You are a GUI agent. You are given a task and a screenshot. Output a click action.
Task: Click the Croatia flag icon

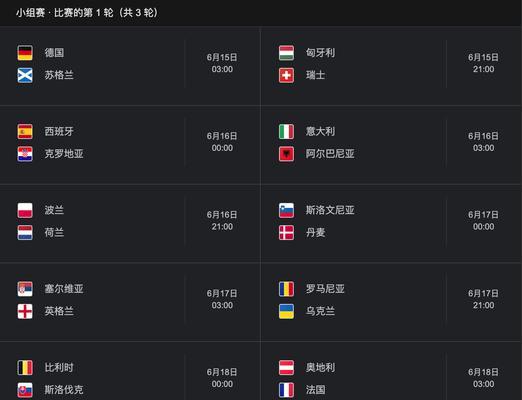coord(25,154)
